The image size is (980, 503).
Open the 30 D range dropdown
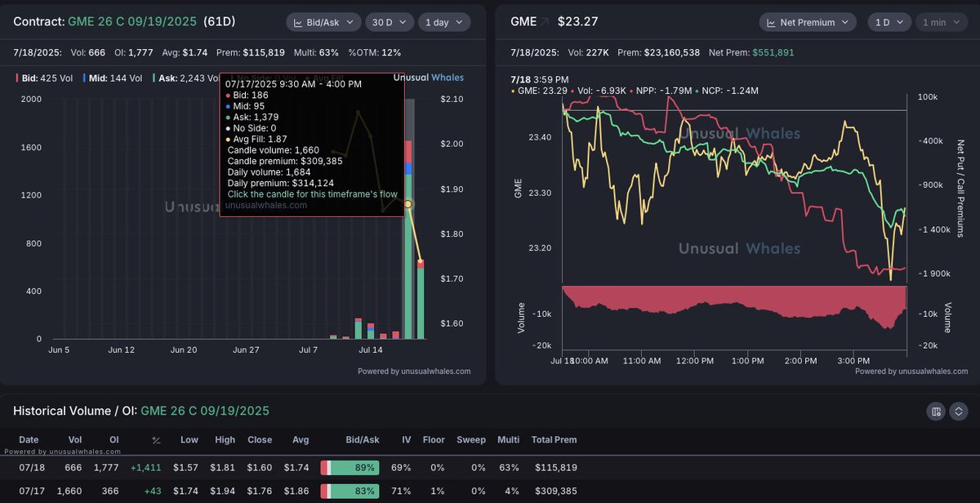point(389,22)
